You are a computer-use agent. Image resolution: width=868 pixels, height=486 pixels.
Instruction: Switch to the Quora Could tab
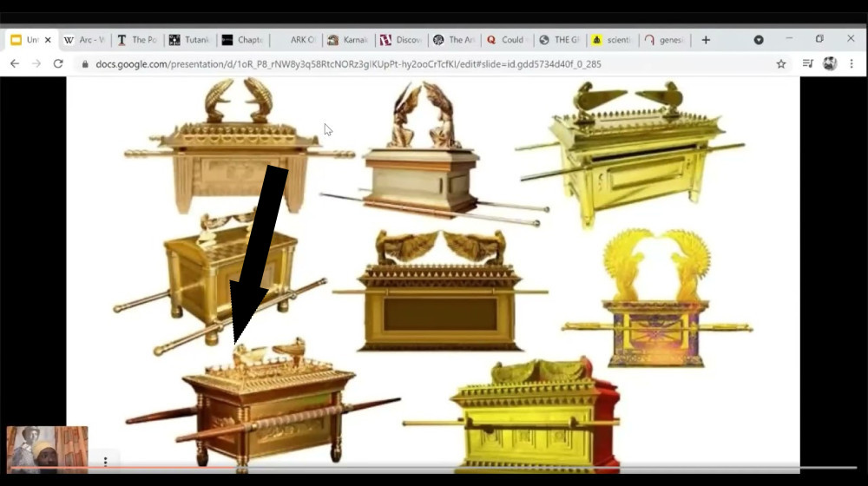click(506, 40)
